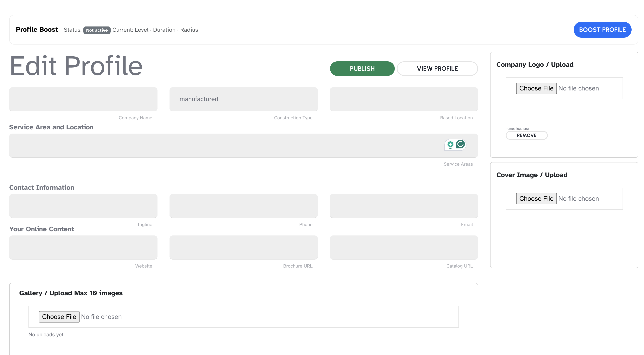
Task: Choose File for Company Logo upload
Action: tap(536, 88)
